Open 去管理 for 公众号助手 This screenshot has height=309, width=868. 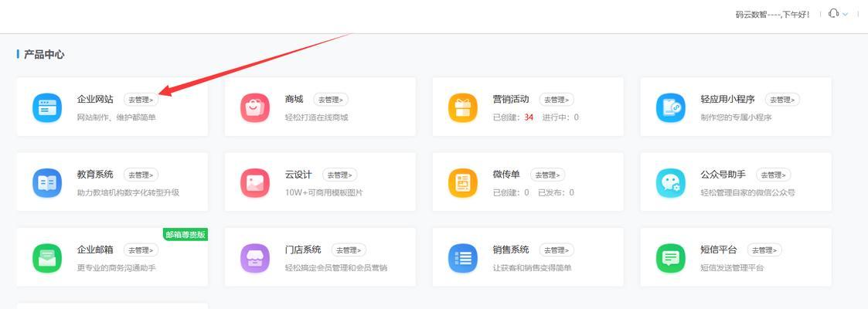(774, 175)
